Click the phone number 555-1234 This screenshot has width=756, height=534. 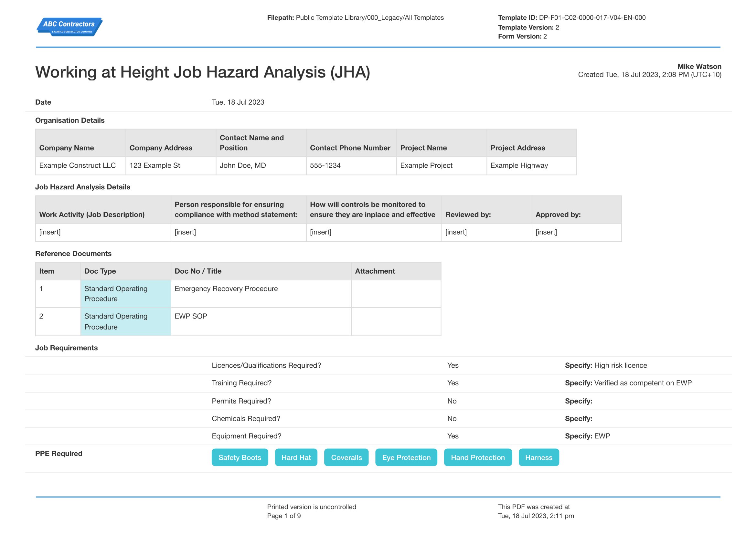pyautogui.click(x=325, y=165)
